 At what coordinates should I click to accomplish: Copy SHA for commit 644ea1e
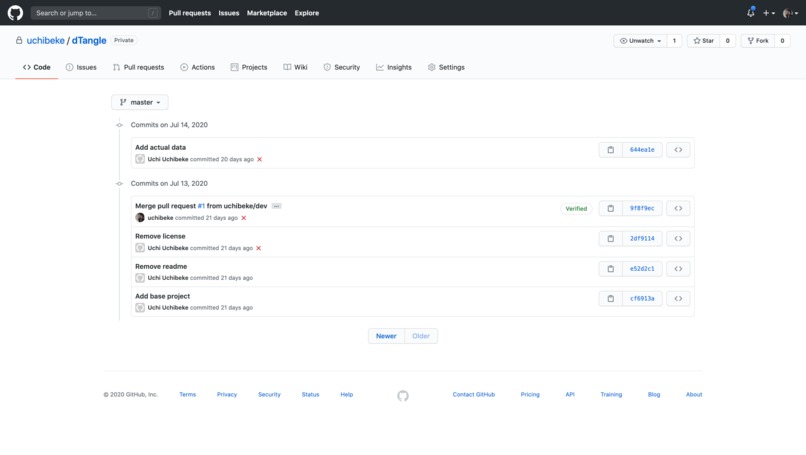(x=611, y=150)
